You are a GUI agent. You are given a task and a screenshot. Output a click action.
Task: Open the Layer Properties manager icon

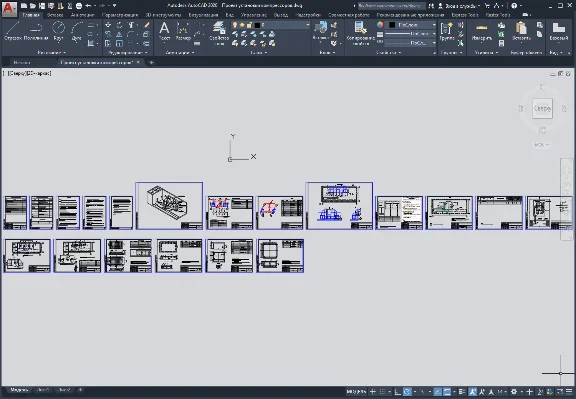219,32
